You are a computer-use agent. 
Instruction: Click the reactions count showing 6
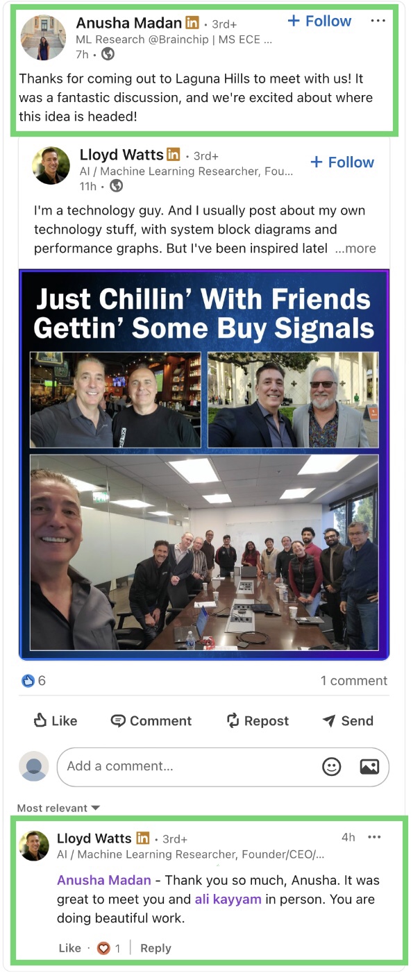pos(33,681)
